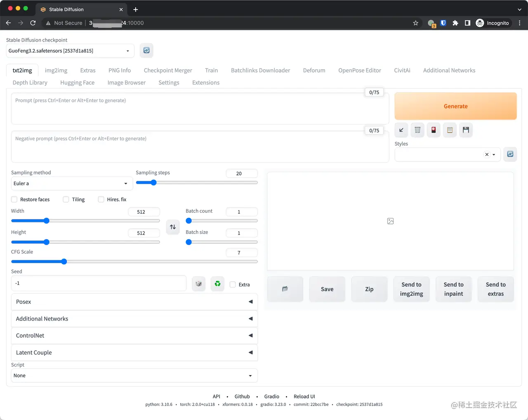528x420 pixels.
Task: Open the browser Extensions puzzle menu
Action: 455,23
